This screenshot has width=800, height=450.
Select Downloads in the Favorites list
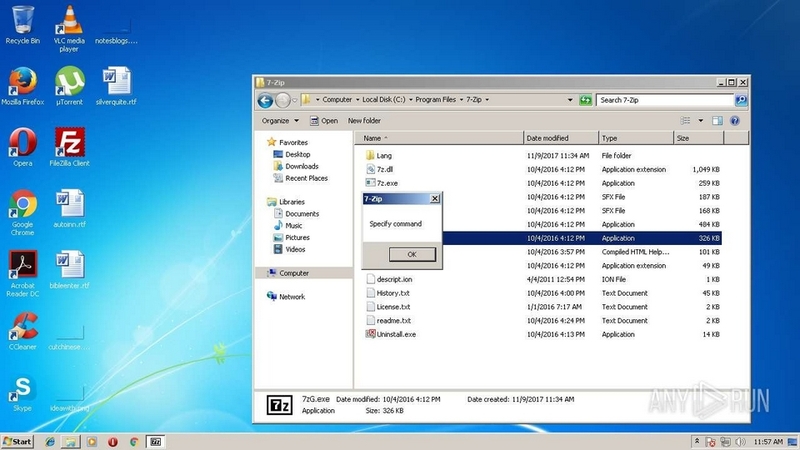click(x=301, y=166)
